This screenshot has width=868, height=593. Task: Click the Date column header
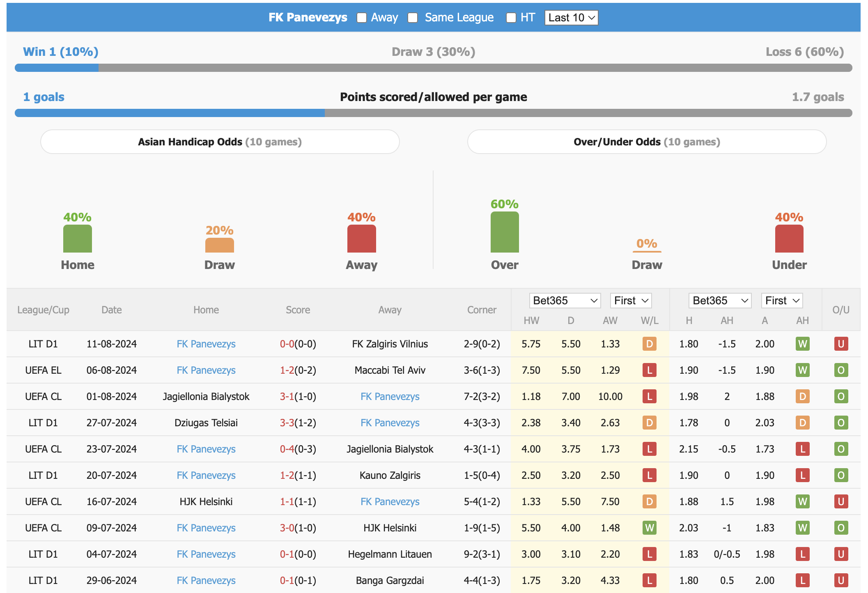(x=112, y=310)
